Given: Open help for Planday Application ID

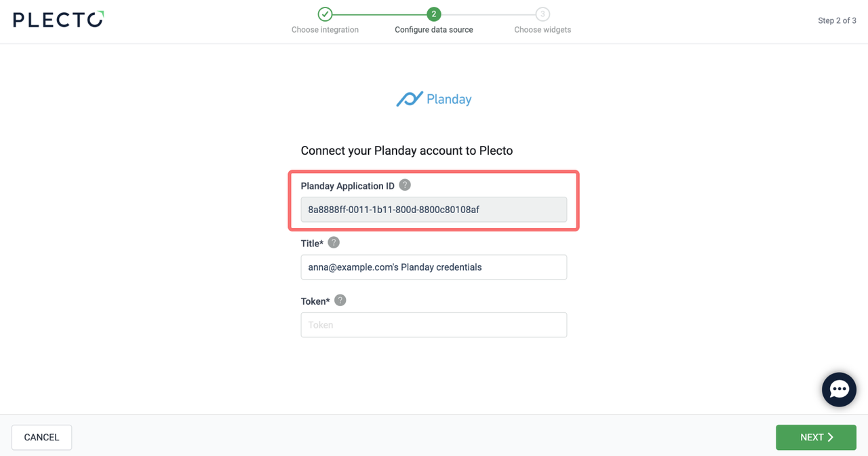Looking at the screenshot, I should coord(405,185).
